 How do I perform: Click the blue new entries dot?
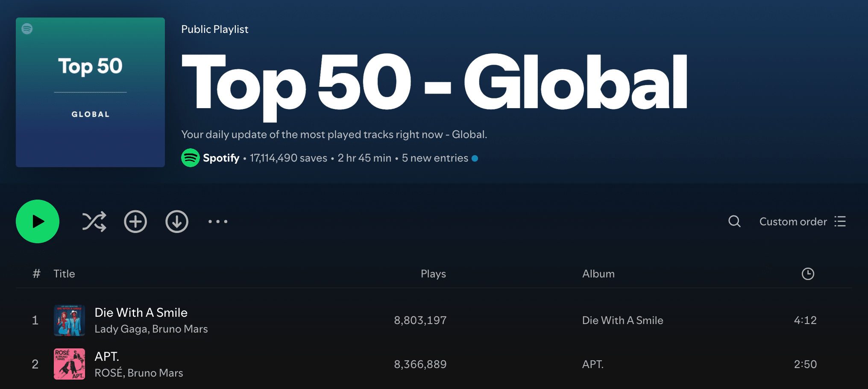(475, 158)
